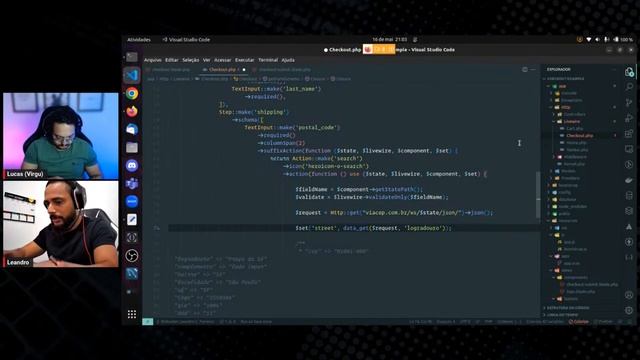The image size is (640, 360).
Task: Open Cart.php in the Explorer
Action: (574, 129)
